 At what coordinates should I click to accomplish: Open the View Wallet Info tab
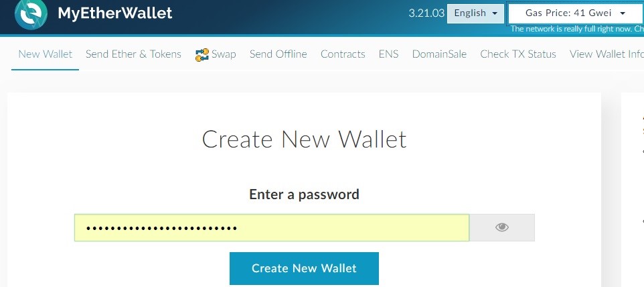point(607,54)
